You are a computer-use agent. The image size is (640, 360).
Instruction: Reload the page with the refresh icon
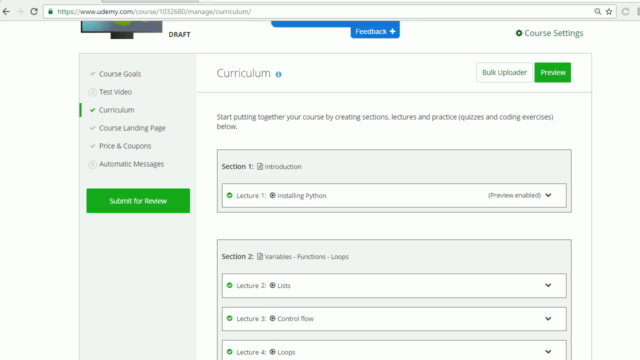[34, 11]
